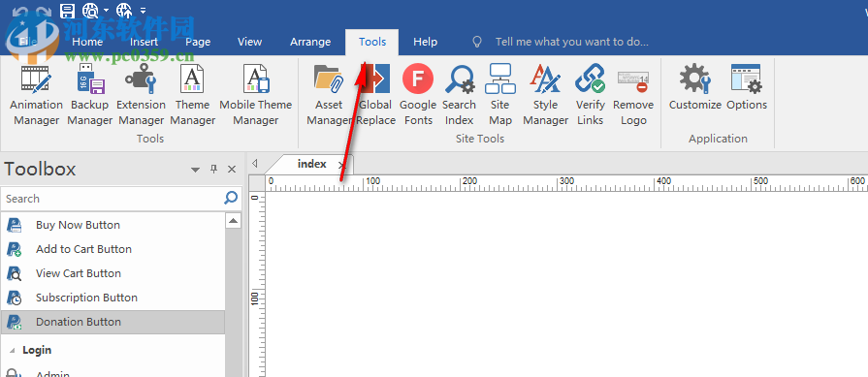Image resolution: width=868 pixels, height=377 pixels.
Task: Open the Search Index tool
Action: coord(459,95)
